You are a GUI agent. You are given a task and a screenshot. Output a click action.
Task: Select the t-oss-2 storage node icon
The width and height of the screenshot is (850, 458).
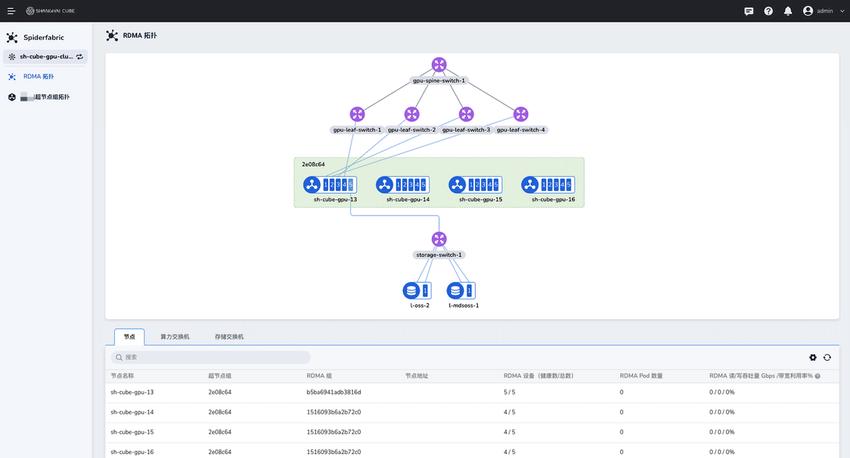(x=411, y=290)
